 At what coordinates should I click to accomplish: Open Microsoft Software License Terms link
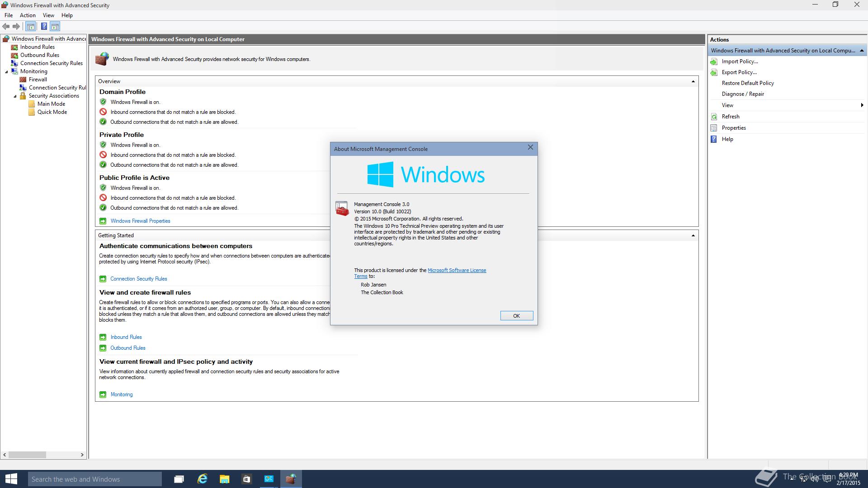click(x=457, y=270)
